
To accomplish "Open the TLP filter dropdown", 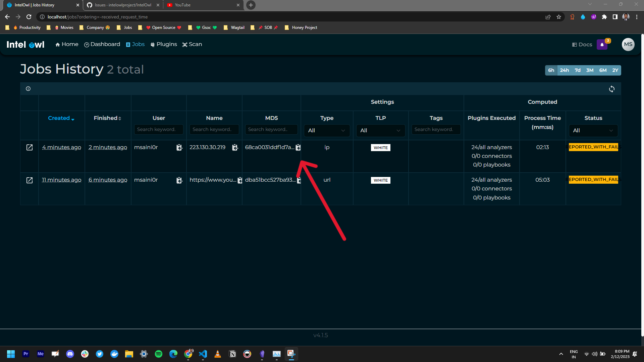I will coord(380,131).
